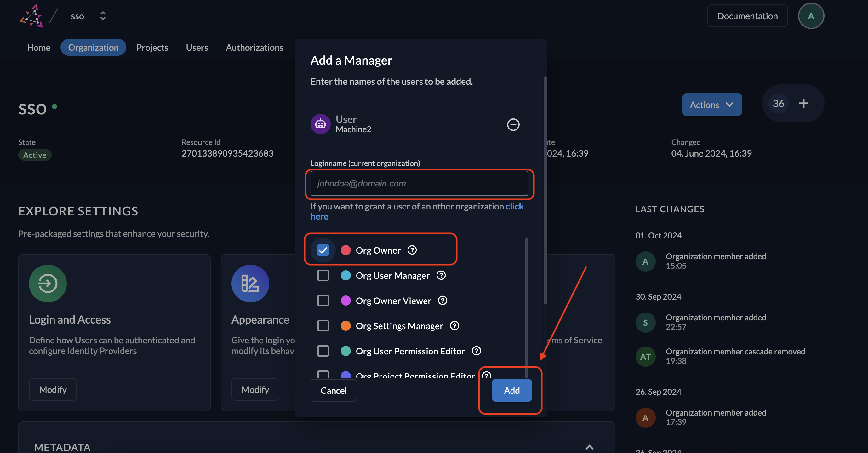Uncheck the Org Owner checkbox
The image size is (868, 453).
coord(323,250)
